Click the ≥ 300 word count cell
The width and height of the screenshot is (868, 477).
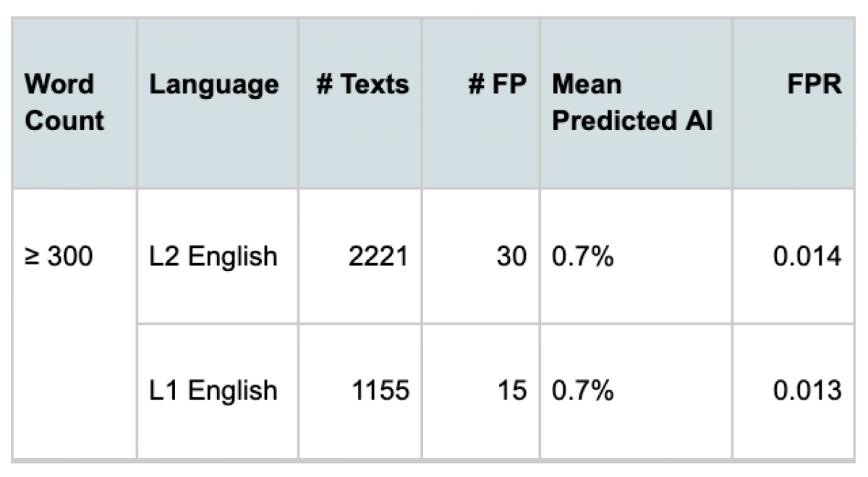59,257
